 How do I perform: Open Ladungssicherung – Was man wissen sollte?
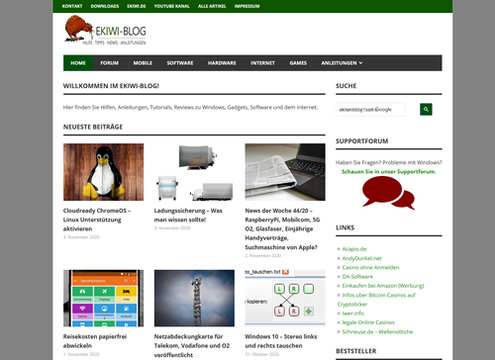coord(188,215)
